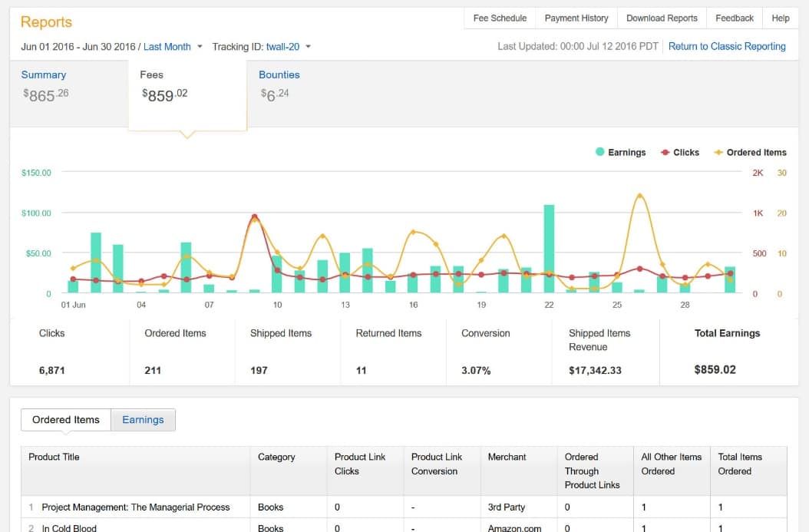Toggle the Earnings legend green dot
Image resolution: width=809 pixels, height=532 pixels.
tap(600, 152)
